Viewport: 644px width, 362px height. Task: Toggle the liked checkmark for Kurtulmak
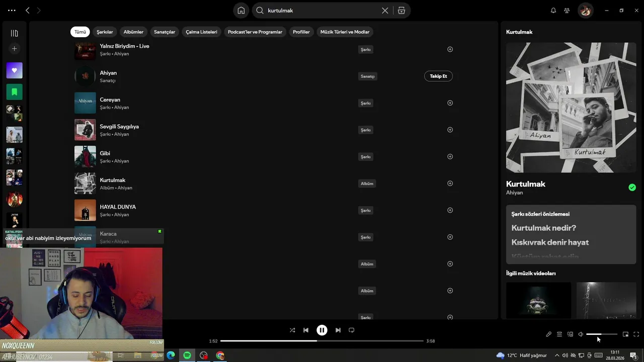(x=632, y=188)
